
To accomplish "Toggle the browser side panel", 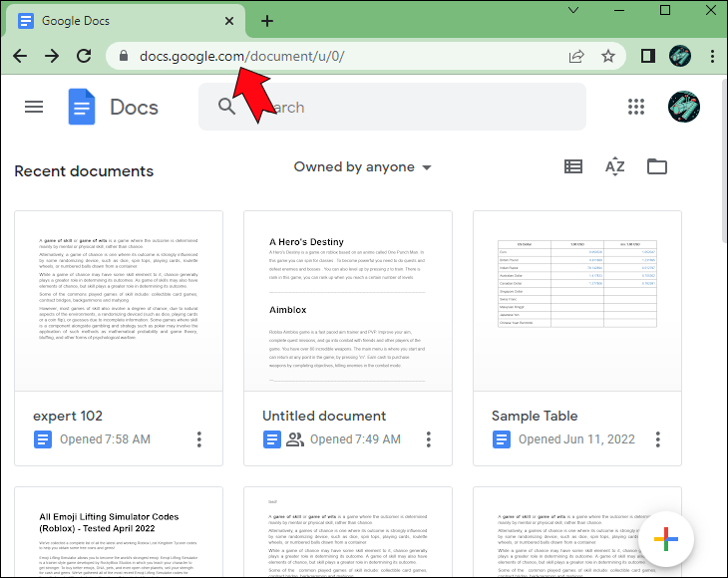I will tap(648, 56).
